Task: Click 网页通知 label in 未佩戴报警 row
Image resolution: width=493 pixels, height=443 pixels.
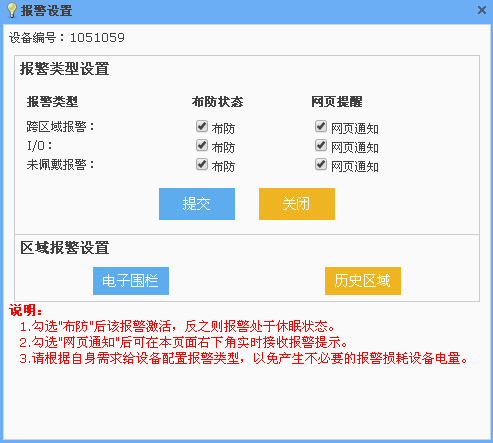Action: (x=355, y=167)
